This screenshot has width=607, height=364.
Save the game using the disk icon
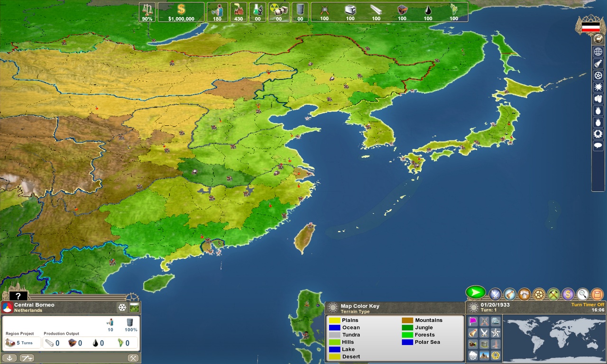597,294
